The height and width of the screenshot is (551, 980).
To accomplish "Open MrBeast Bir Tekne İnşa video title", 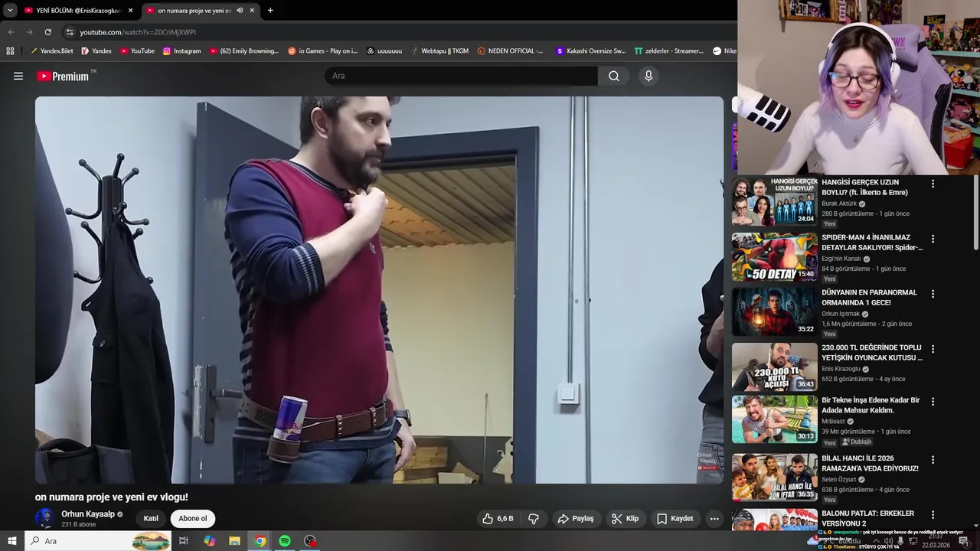I will pyautogui.click(x=871, y=405).
